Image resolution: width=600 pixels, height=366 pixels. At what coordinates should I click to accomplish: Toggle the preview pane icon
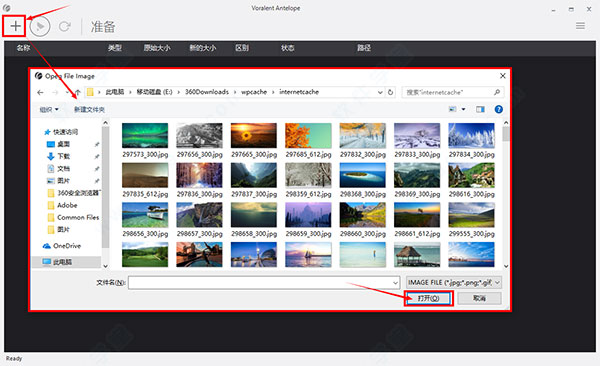coord(480,109)
